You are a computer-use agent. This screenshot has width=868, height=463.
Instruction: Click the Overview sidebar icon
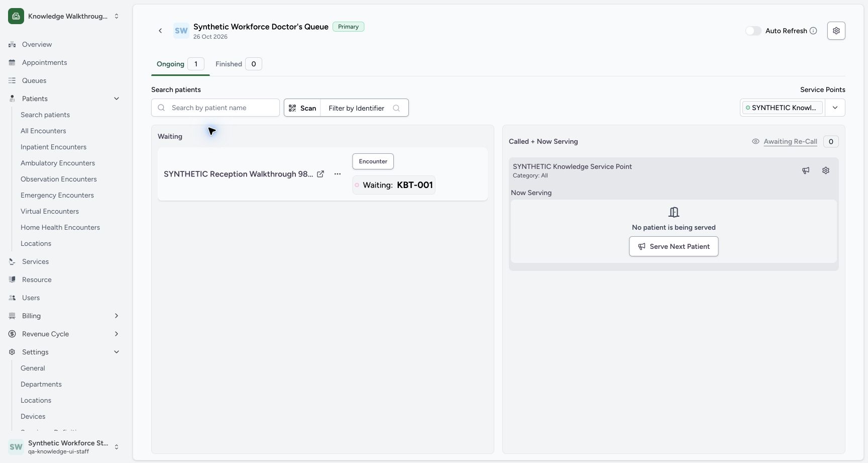click(x=12, y=44)
